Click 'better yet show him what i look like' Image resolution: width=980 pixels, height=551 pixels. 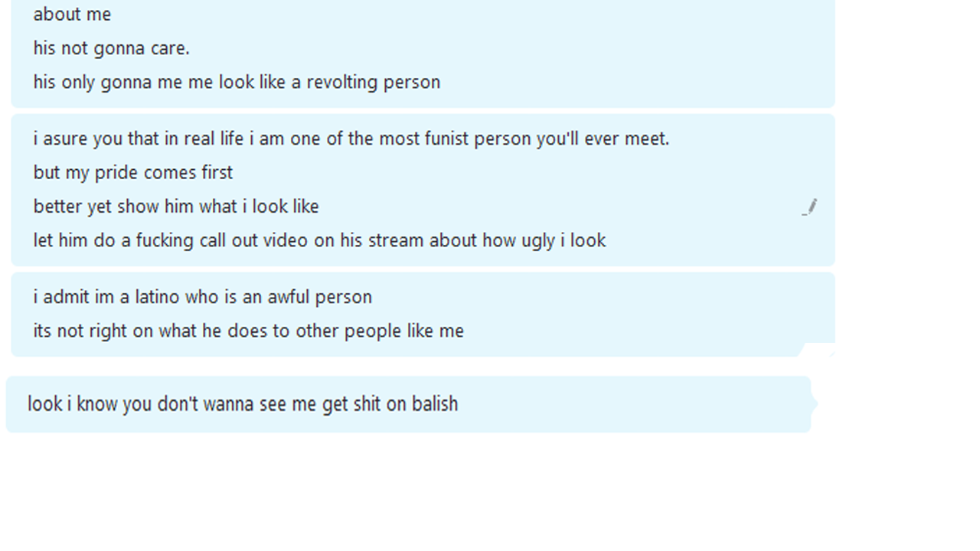click(x=176, y=207)
